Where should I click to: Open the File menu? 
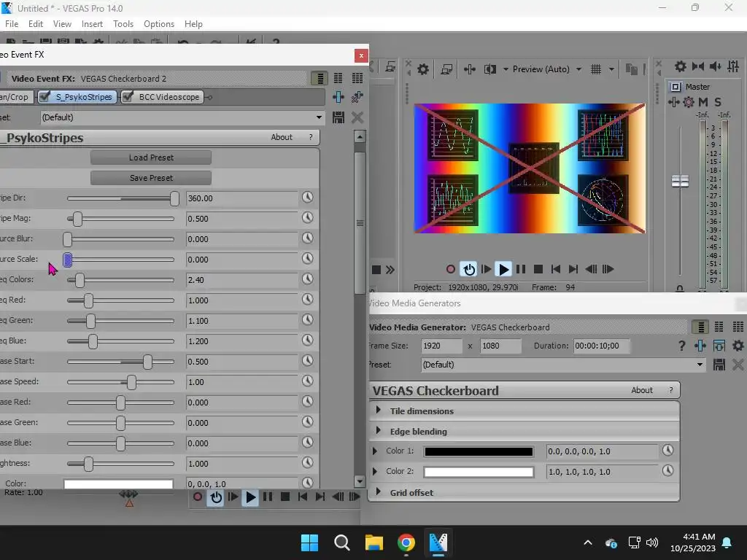pos(12,24)
